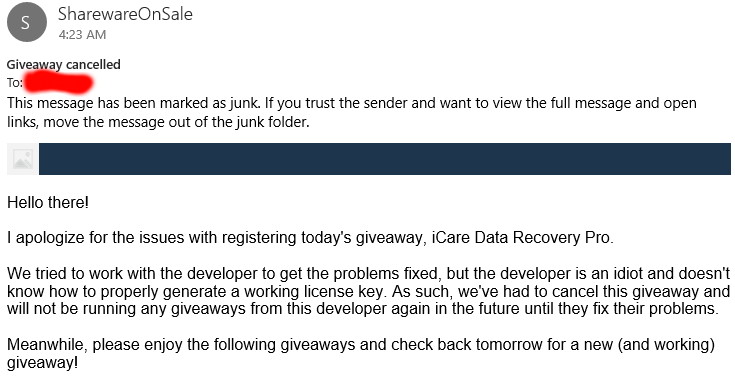This screenshot has width=735, height=380.
Task: Click the dark blue header banner
Action: click(x=385, y=159)
